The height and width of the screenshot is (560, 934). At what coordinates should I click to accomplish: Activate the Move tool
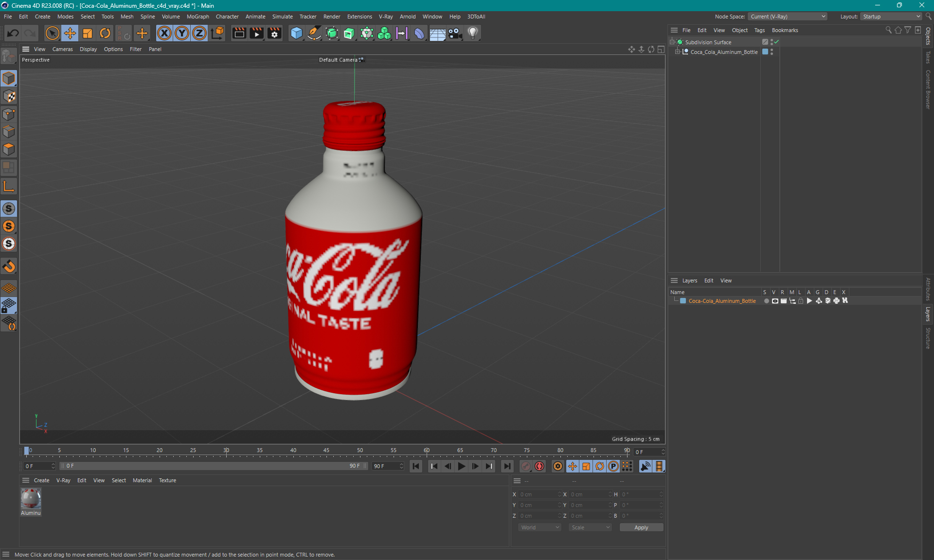point(70,33)
